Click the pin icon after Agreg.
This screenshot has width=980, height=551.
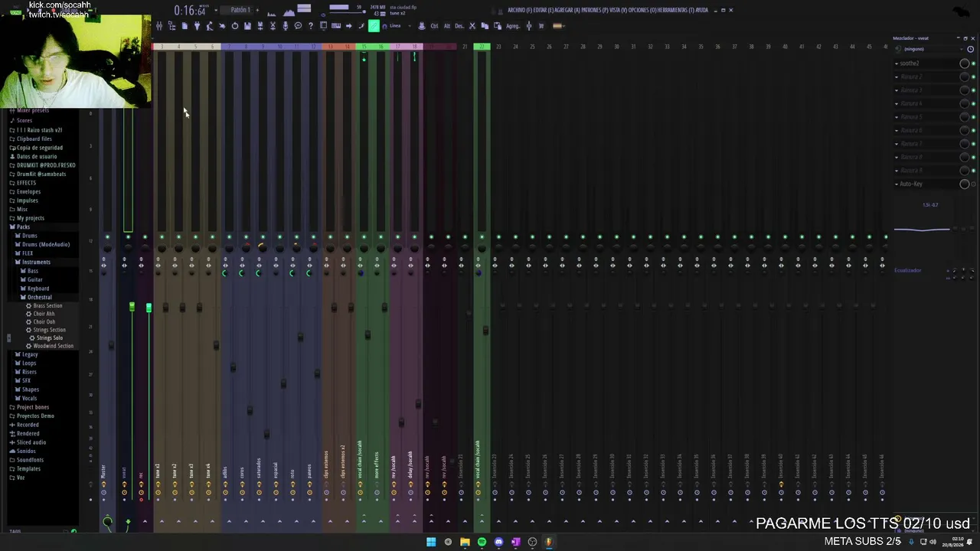click(x=528, y=26)
